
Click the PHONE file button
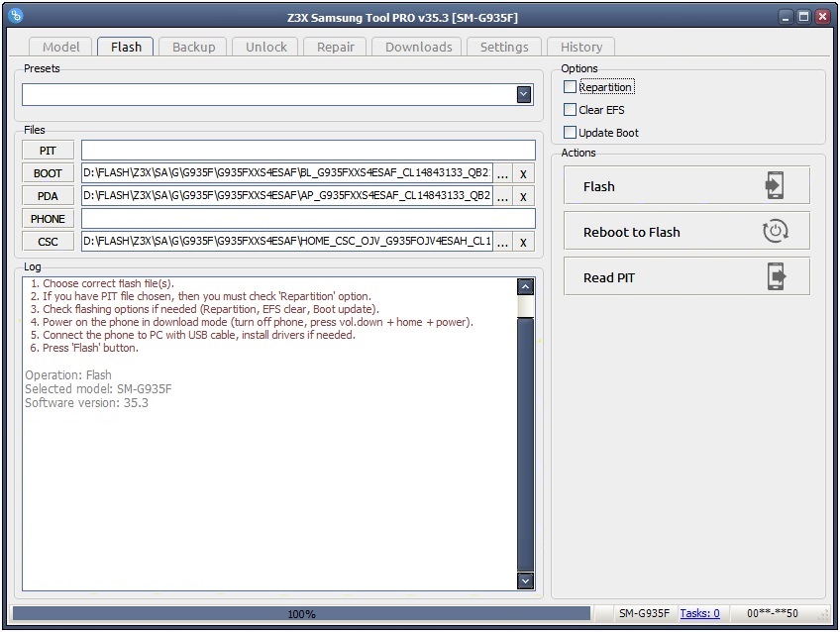48,219
